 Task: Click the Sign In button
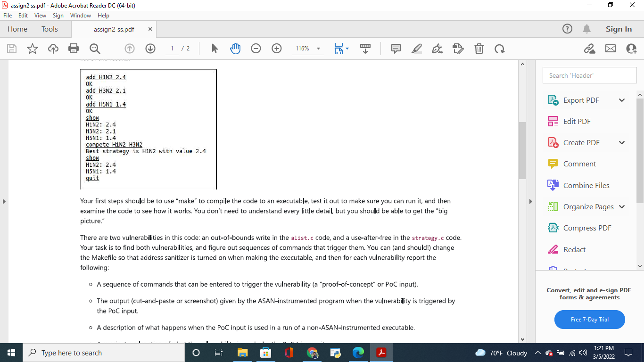click(x=618, y=29)
